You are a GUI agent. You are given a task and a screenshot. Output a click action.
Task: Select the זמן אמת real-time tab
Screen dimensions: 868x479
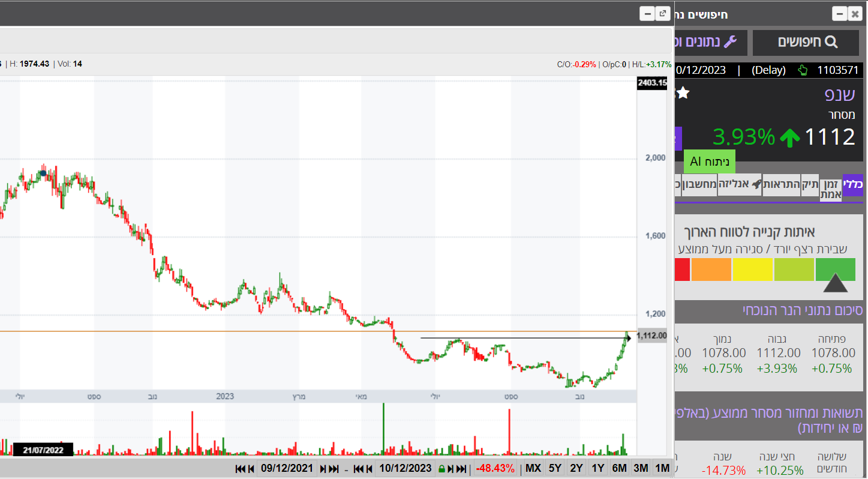coord(831,188)
